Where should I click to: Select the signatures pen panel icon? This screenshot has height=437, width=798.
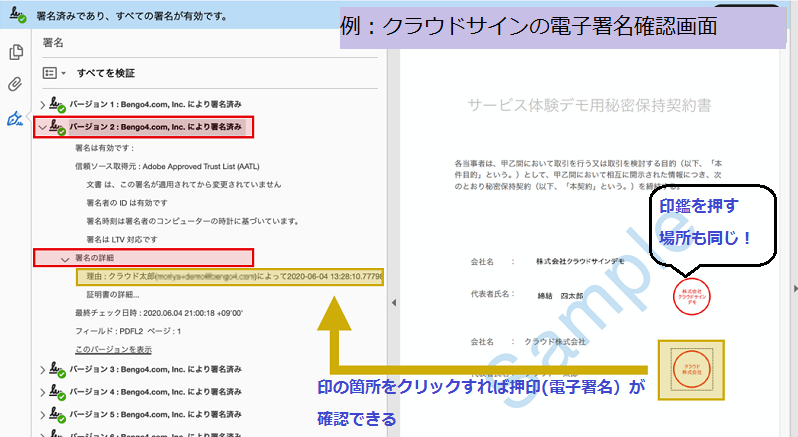[15, 118]
